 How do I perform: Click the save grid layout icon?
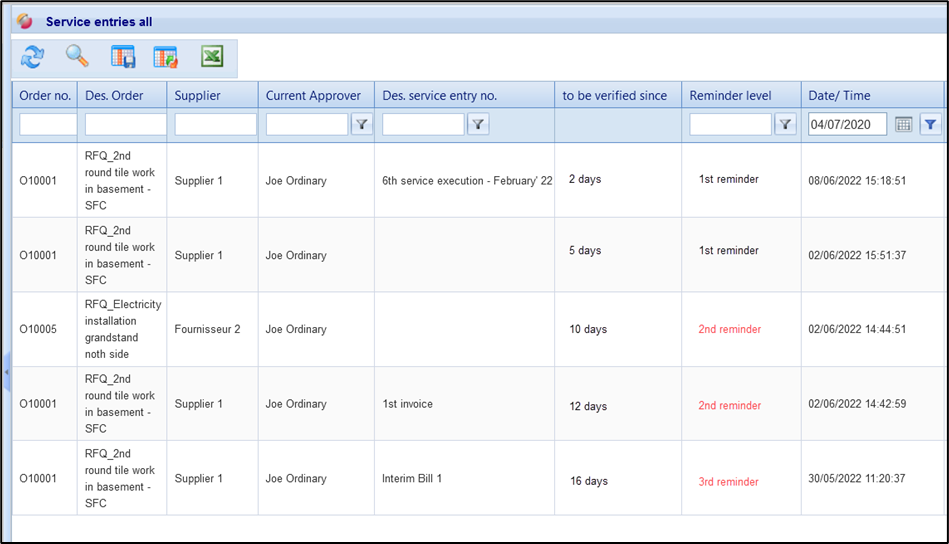123,58
